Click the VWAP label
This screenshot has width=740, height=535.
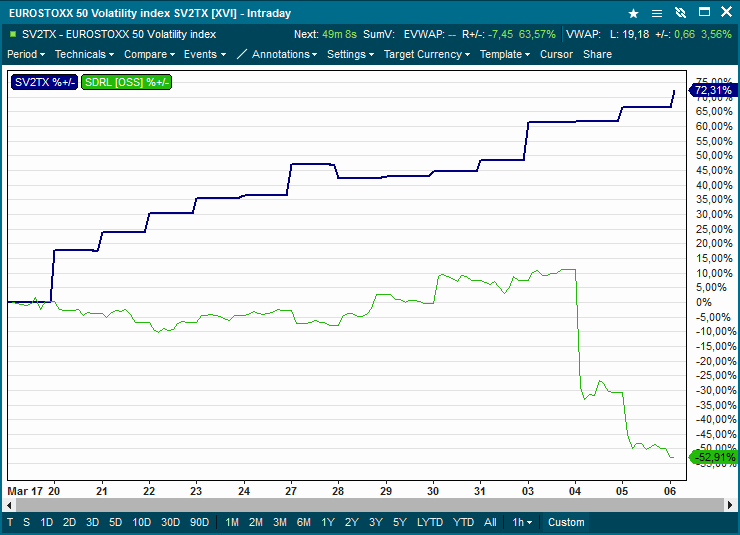583,34
